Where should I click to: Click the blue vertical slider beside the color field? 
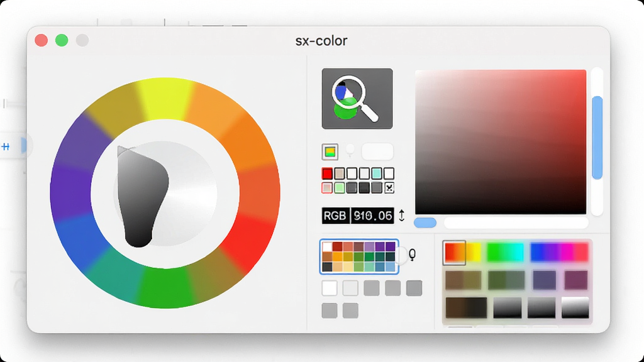point(597,138)
